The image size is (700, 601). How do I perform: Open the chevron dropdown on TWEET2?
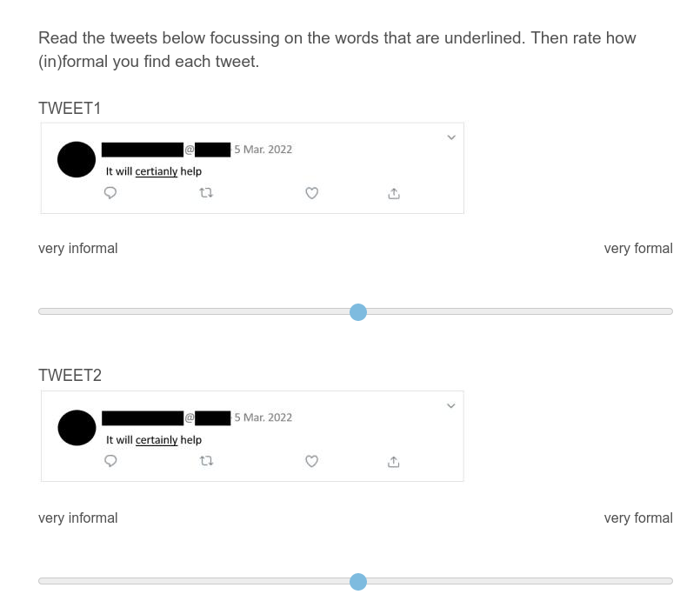(450, 405)
